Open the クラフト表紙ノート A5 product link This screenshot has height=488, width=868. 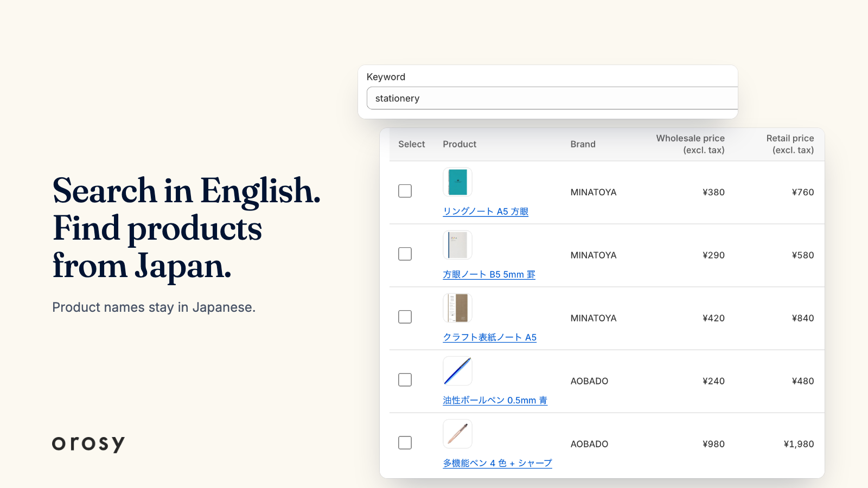click(489, 337)
